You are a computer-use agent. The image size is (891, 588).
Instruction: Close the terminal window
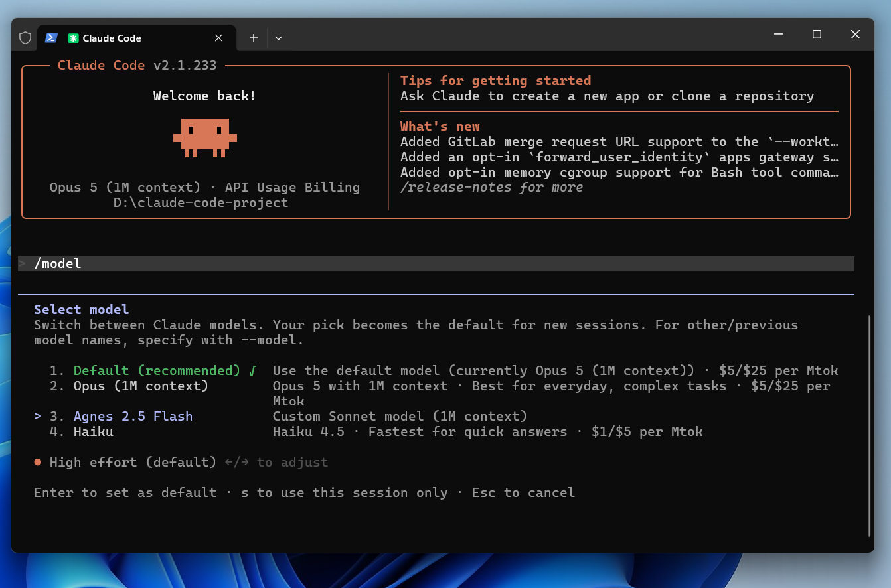(x=855, y=35)
